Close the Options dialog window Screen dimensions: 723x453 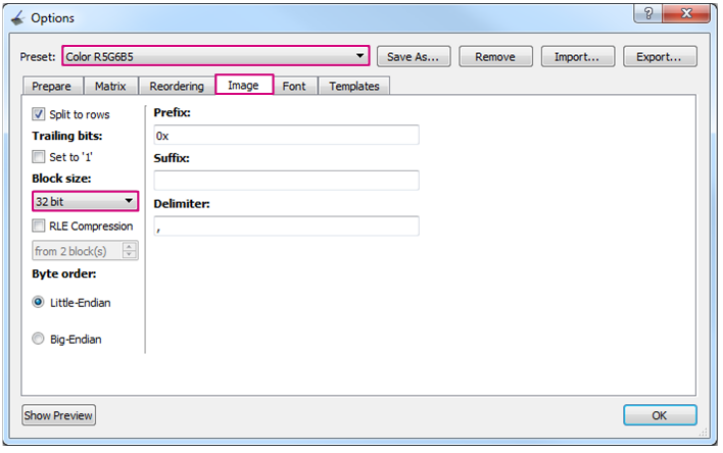[689, 15]
